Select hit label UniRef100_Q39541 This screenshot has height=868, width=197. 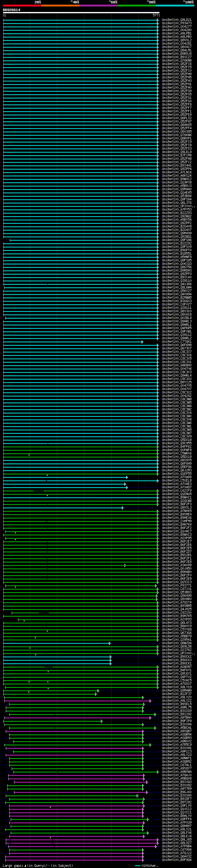click(x=177, y=640)
